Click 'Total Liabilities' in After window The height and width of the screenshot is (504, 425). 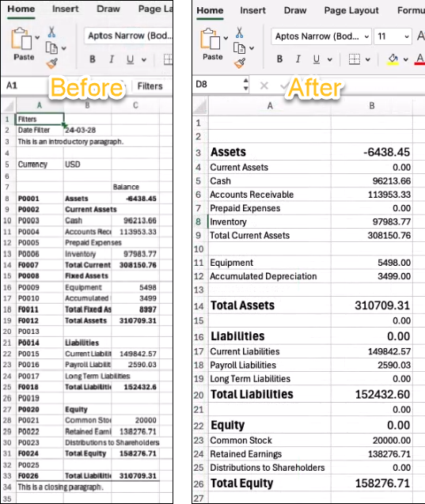(269, 394)
